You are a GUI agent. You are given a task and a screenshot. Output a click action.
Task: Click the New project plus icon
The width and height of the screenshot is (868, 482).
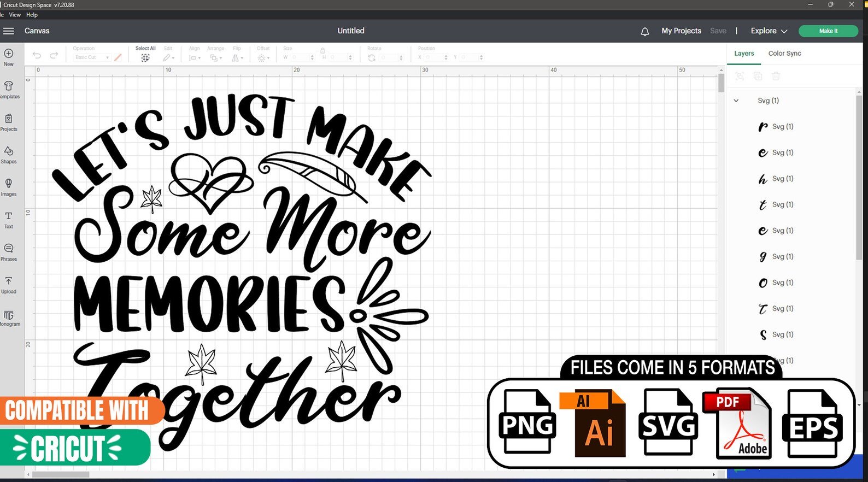[x=9, y=54]
